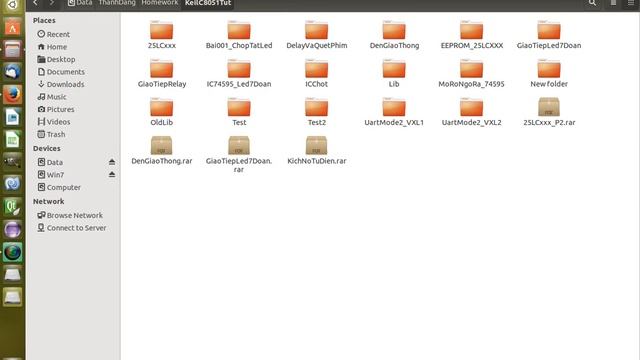Select the GiaoTiepLed7Doan.rar archive
640x360 pixels.
[x=239, y=154]
